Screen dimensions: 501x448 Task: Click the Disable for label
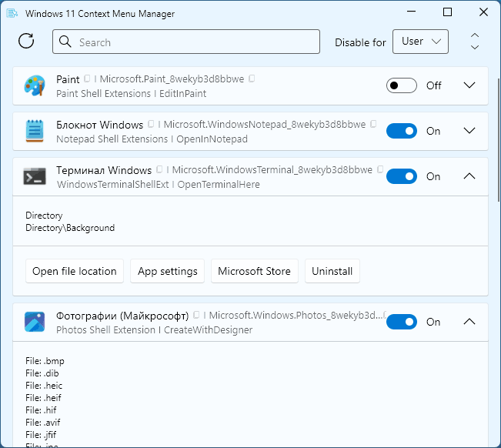[360, 42]
